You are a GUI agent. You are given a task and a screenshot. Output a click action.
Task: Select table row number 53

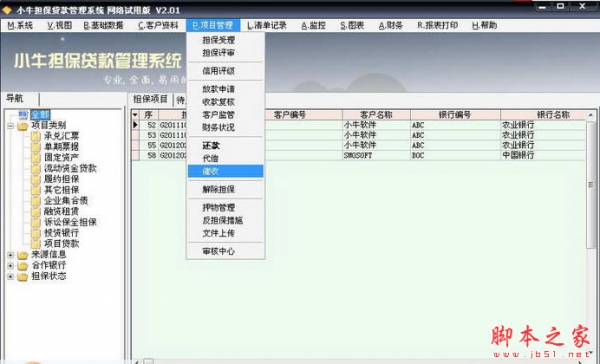[x=152, y=135]
